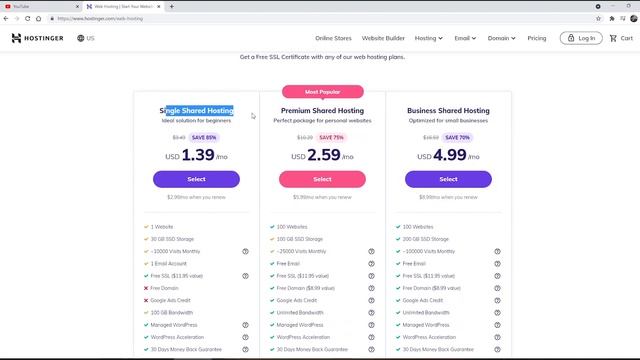Image resolution: width=640 pixels, height=360 pixels.
Task: Click help icon for Single Managed WordPress
Action: click(x=245, y=325)
